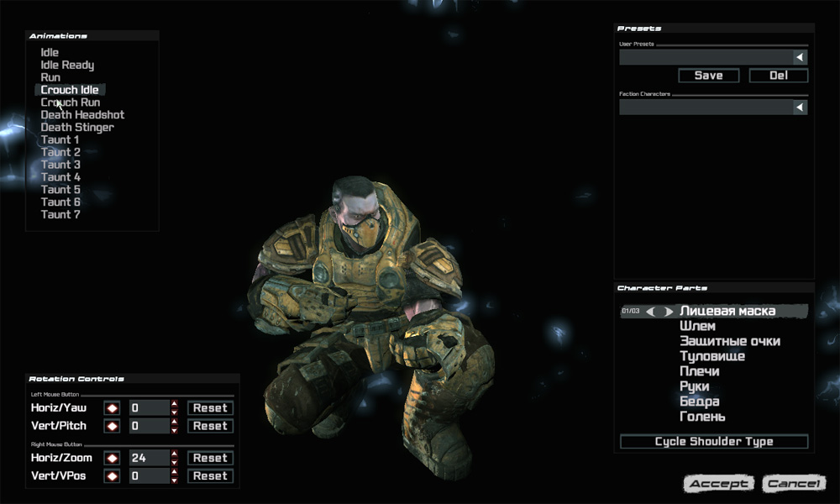Open the Faction Characters dropdown arrow

coord(800,108)
